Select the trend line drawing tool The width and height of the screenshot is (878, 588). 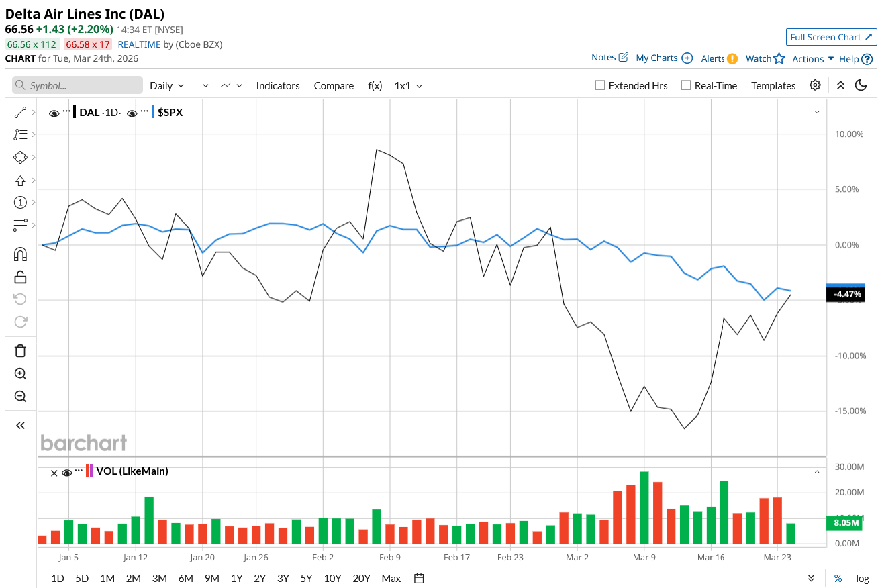pyautogui.click(x=20, y=113)
